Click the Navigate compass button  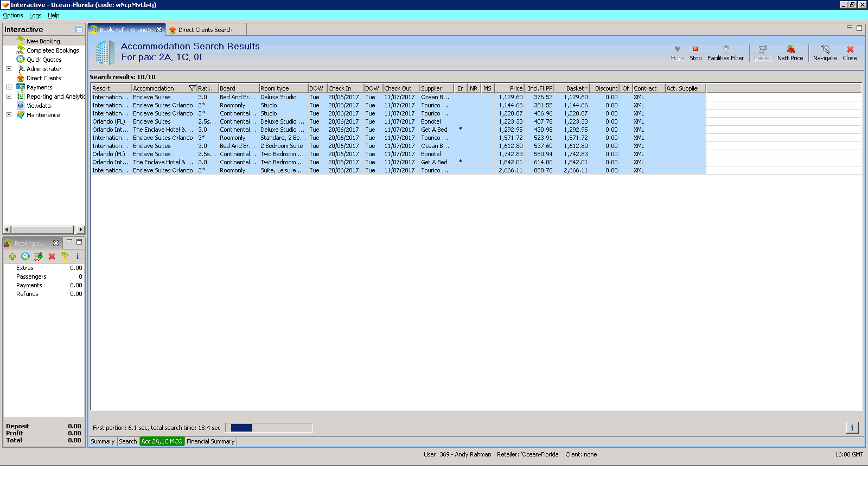pos(825,53)
